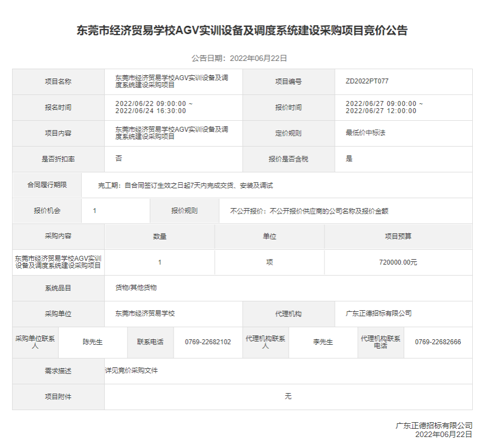
Task: Select the 否 value for discount rate
Action: click(119, 159)
